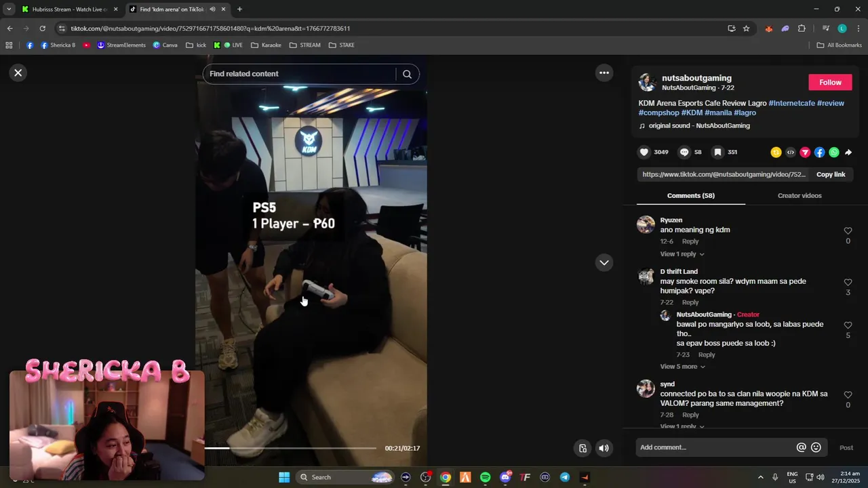
Task: Reply to the NutsAboutGaming creator comment
Action: 707,354
